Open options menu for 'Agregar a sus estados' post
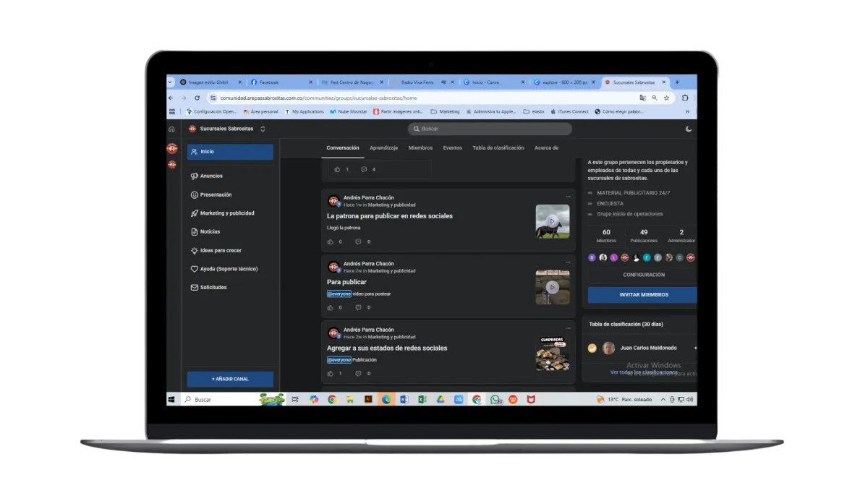The height and width of the screenshot is (488, 868). [569, 328]
